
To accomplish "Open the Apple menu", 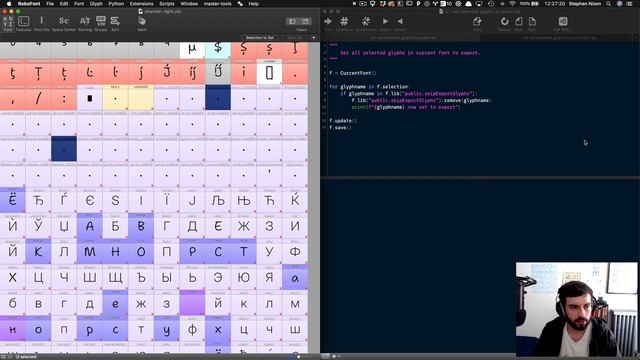I will [9, 4].
